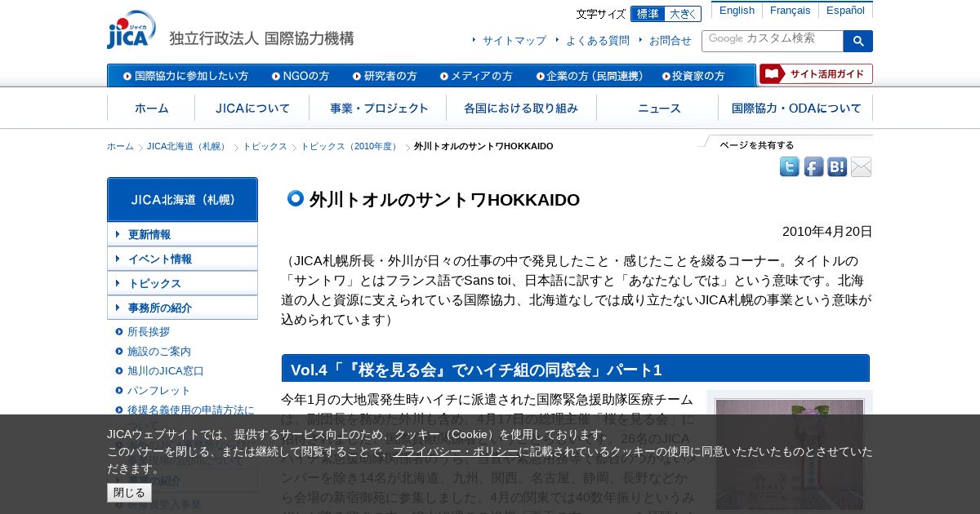
Task: Expand イベント情報 in sidebar
Action: 182,259
